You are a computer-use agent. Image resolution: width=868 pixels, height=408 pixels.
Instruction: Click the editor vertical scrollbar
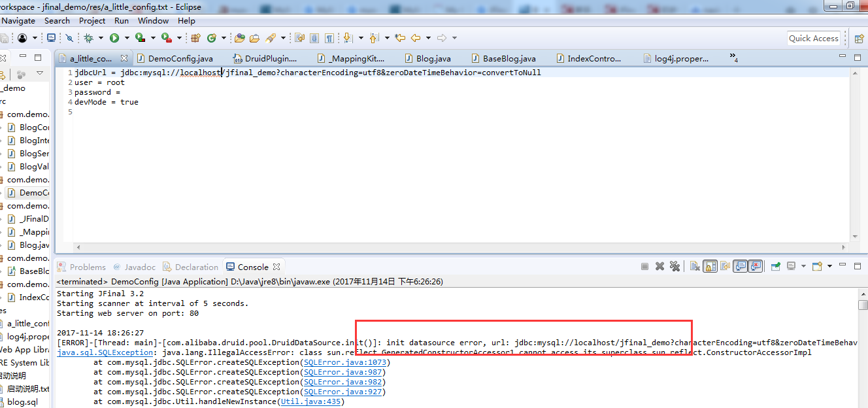tap(855, 154)
